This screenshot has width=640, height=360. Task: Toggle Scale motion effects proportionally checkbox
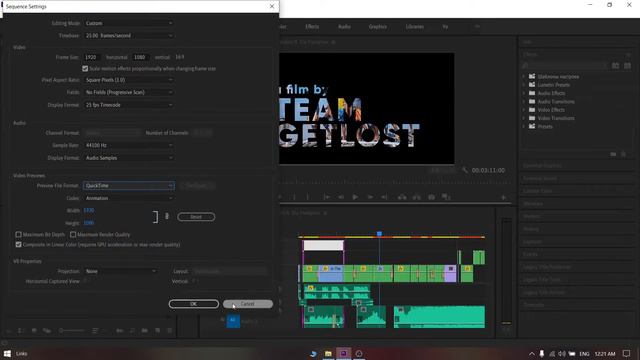pyautogui.click(x=85, y=69)
